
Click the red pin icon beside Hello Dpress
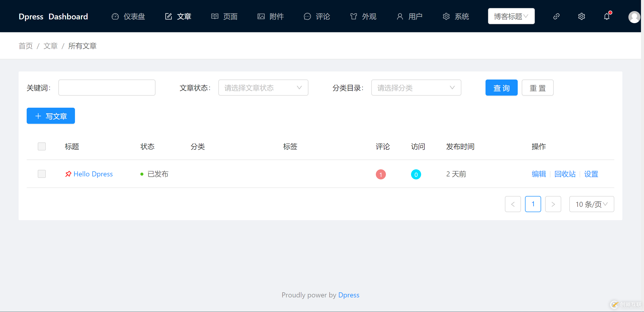pyautogui.click(x=68, y=174)
